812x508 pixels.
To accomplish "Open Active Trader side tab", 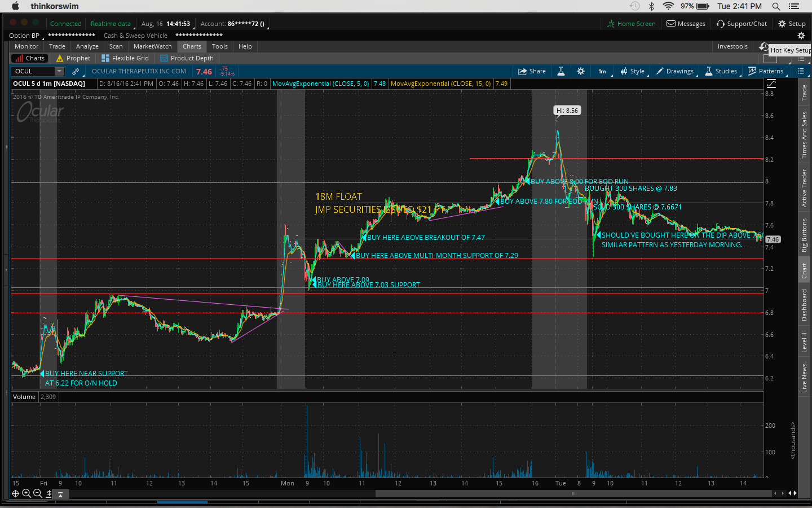I will click(804, 188).
